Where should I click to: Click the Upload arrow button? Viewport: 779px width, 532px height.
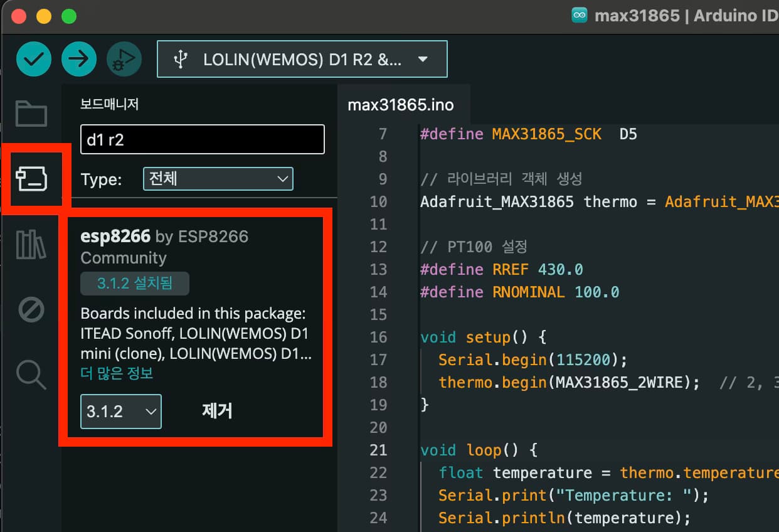pos(79,59)
